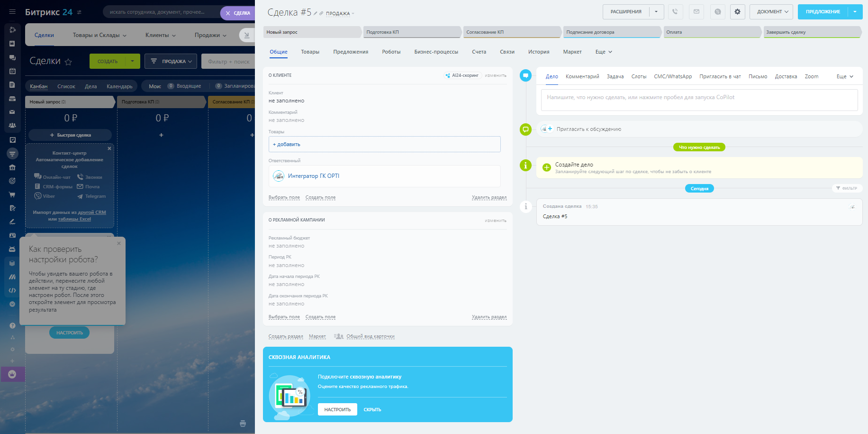
Task: Open the hamburger menu beside Битрикс 24
Action: pyautogui.click(x=12, y=12)
